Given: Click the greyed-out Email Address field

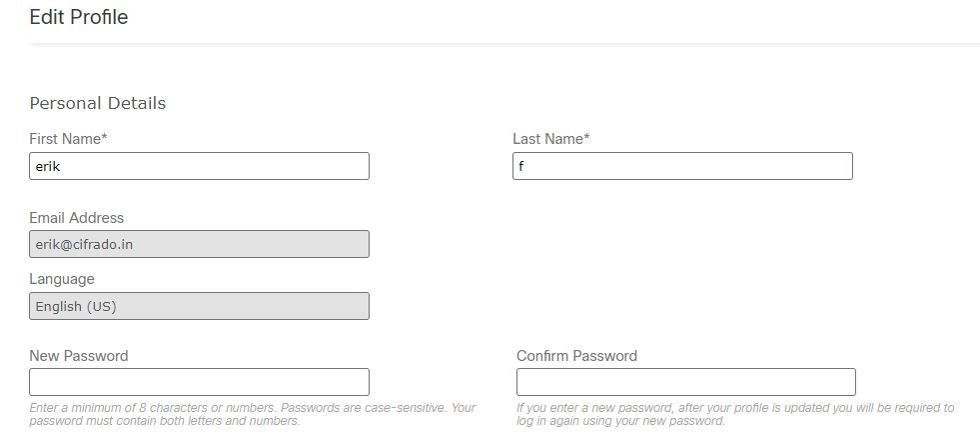Looking at the screenshot, I should click(x=199, y=244).
